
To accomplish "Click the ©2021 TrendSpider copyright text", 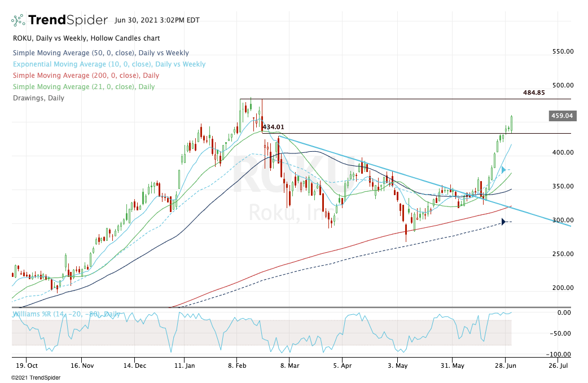I will [29, 377].
